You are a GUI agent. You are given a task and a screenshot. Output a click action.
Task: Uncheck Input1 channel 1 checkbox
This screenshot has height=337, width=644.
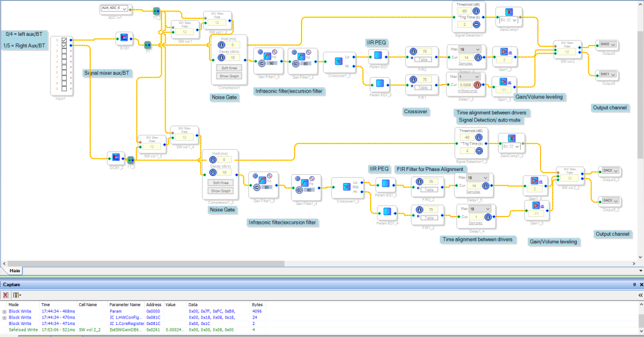[64, 45]
